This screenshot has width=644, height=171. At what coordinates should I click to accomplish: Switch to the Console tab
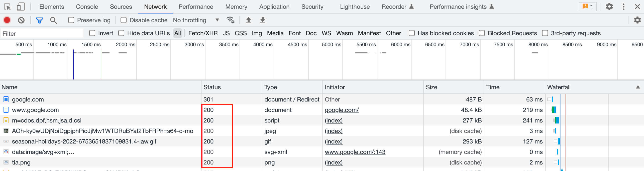[x=87, y=7]
